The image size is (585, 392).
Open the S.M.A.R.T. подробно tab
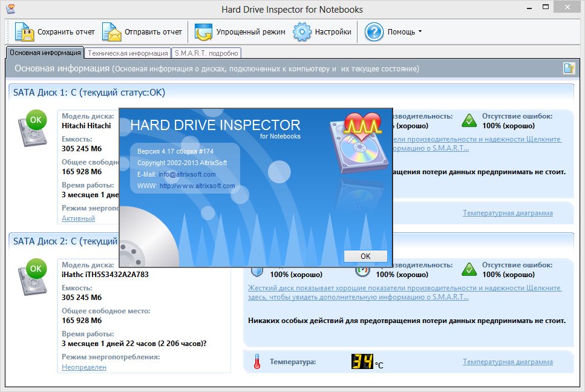pyautogui.click(x=206, y=53)
